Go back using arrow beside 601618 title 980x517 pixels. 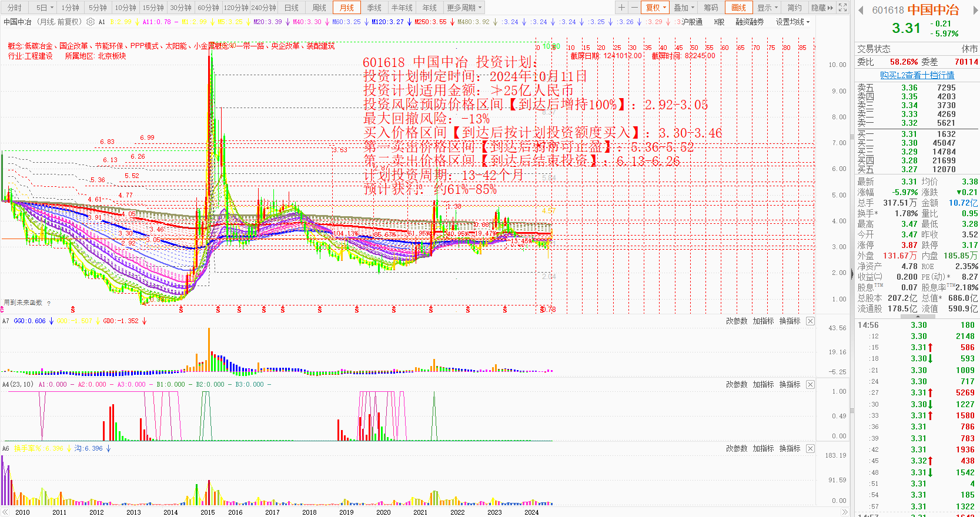[x=861, y=10]
